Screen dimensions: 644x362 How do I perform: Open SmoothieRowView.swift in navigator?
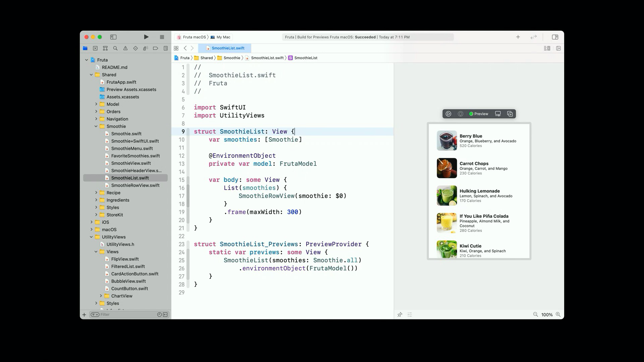[135, 185]
